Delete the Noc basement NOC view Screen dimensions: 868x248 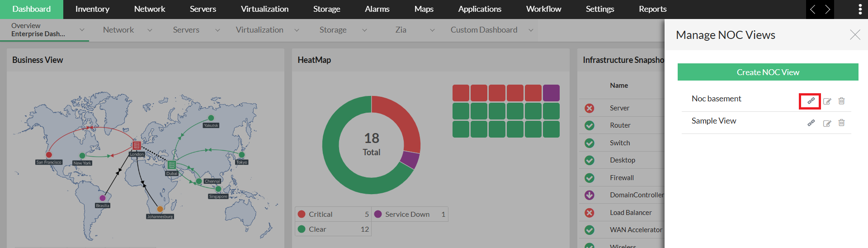coord(841,101)
